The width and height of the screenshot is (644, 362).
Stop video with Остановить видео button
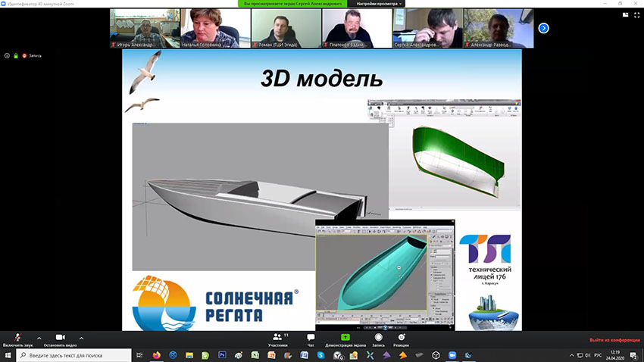tap(60, 339)
